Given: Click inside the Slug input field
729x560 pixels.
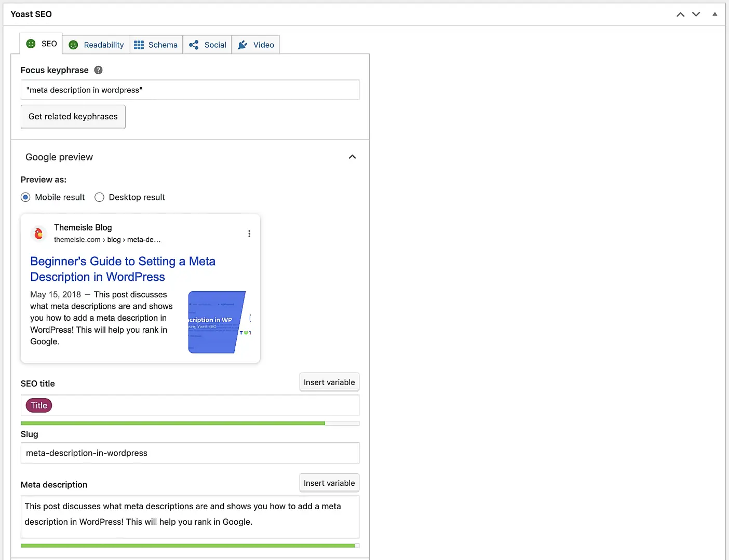Looking at the screenshot, I should click(190, 453).
